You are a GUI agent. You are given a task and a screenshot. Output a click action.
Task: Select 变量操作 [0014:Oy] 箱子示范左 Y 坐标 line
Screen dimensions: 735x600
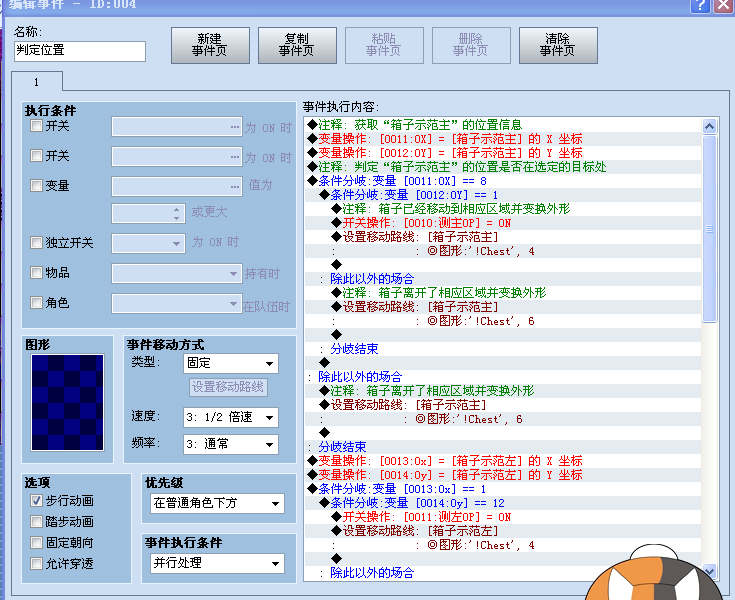pyautogui.click(x=503, y=475)
